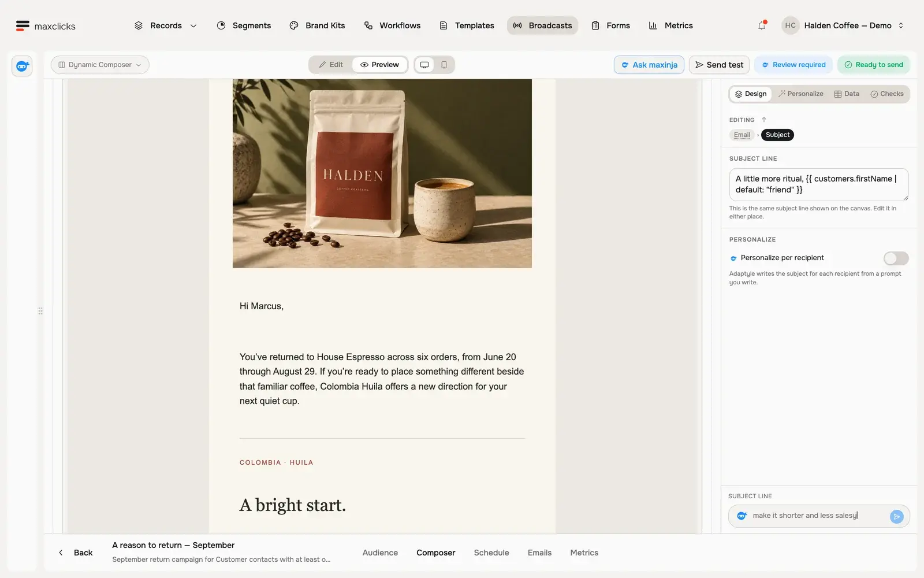Click into the subject line text area
Viewport: 924px width, 578px height.
pyautogui.click(x=819, y=184)
